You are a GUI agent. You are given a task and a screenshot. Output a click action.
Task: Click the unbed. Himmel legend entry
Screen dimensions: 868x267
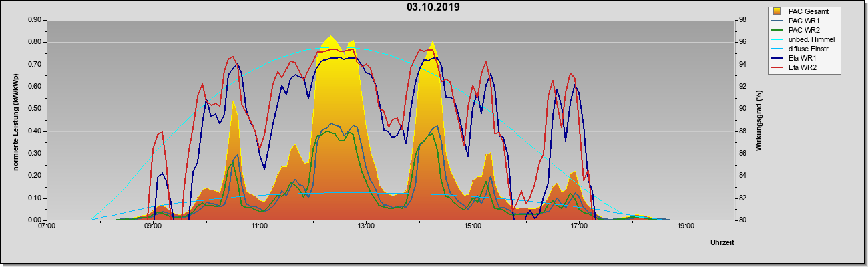tap(811, 39)
